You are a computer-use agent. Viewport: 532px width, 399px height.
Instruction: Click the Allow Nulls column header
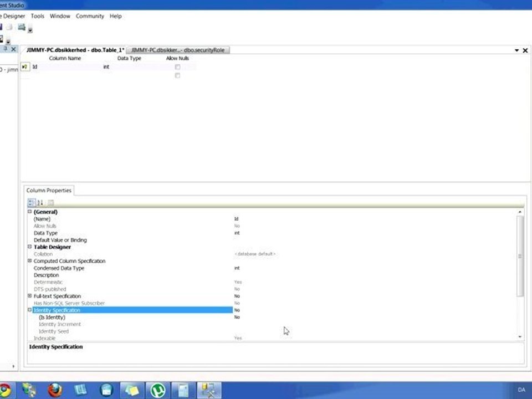tap(177, 58)
